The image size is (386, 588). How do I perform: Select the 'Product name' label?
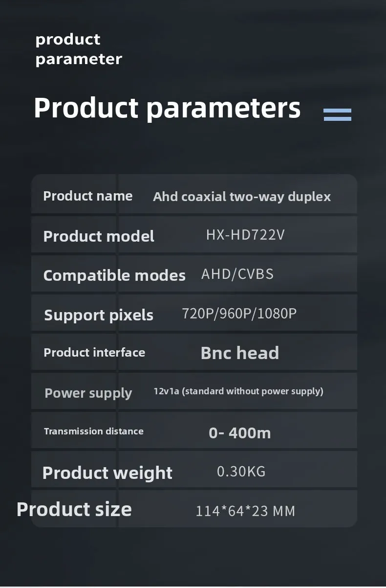click(88, 196)
